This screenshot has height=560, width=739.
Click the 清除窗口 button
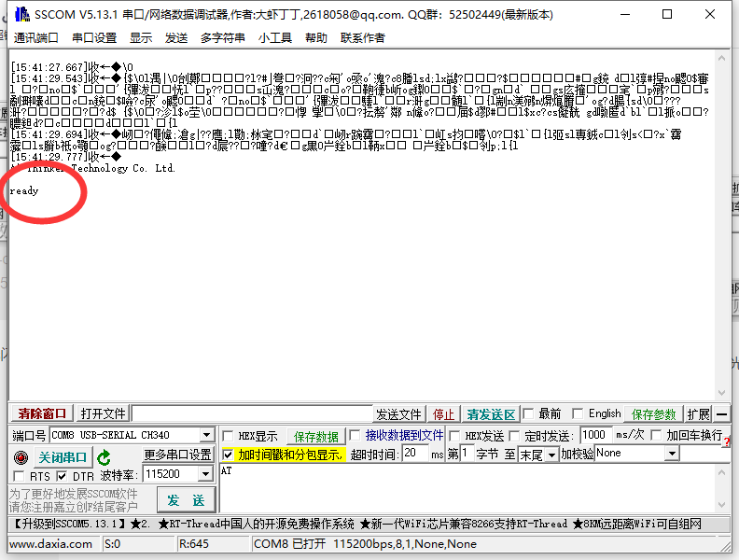coord(42,413)
